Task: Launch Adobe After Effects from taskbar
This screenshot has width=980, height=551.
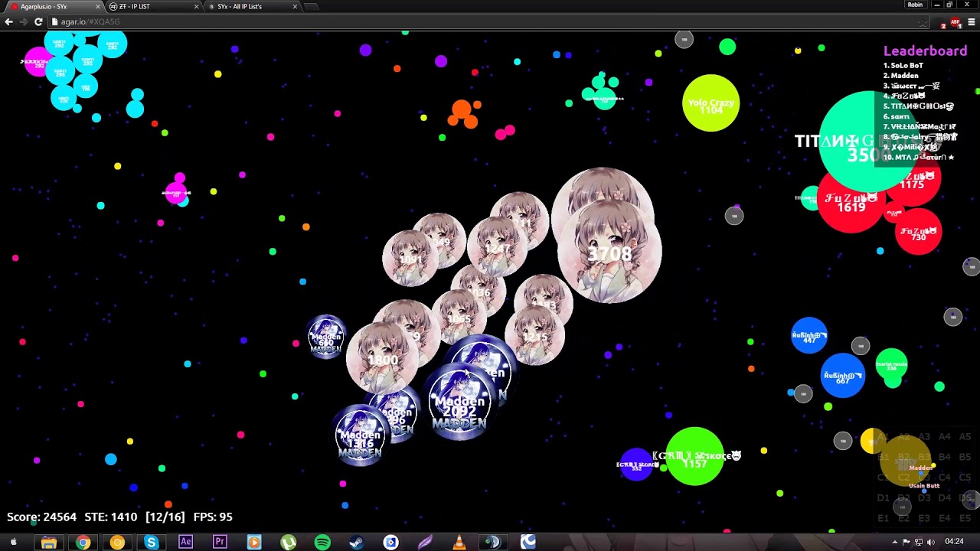Action: click(185, 542)
